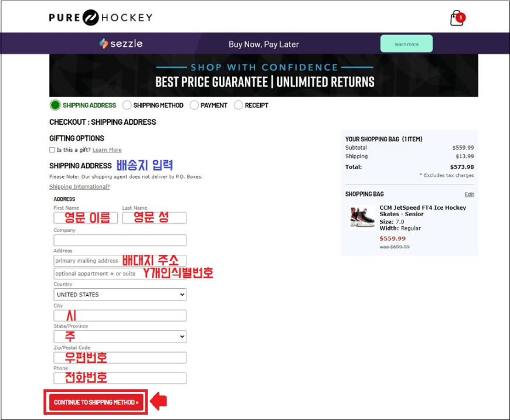This screenshot has height=420, width=510.
Task: Expand the Country dropdown showing United States
Action: [120, 295]
